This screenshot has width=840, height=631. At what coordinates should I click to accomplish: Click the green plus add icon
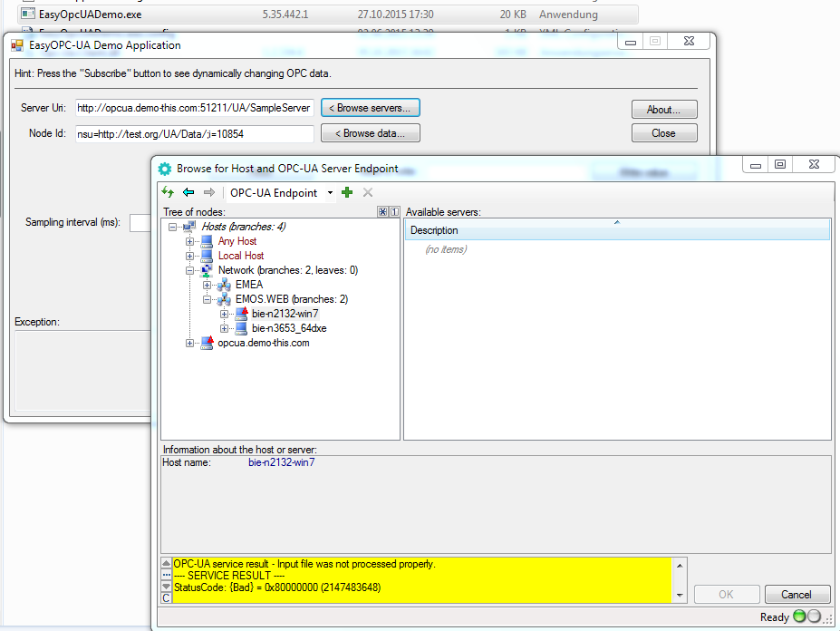click(347, 192)
